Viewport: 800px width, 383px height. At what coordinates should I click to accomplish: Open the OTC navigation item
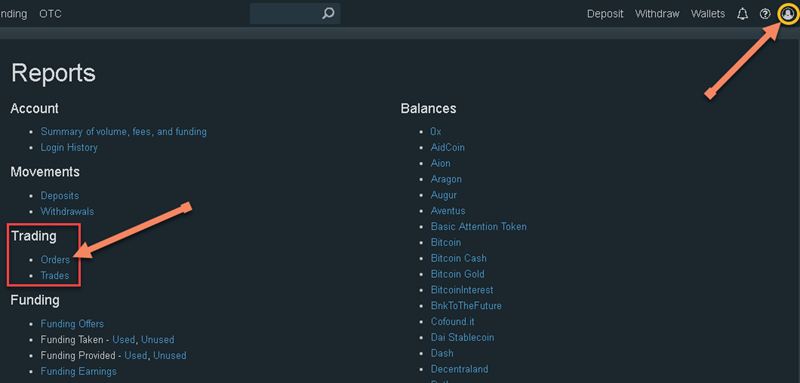(x=50, y=14)
